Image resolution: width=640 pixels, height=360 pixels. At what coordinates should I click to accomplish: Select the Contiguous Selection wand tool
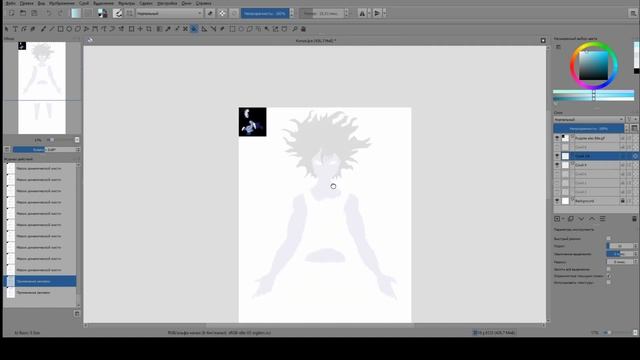267,29
